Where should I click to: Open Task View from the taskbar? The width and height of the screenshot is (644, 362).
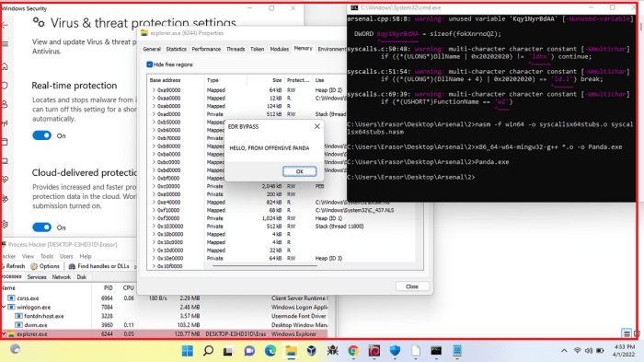click(228, 351)
